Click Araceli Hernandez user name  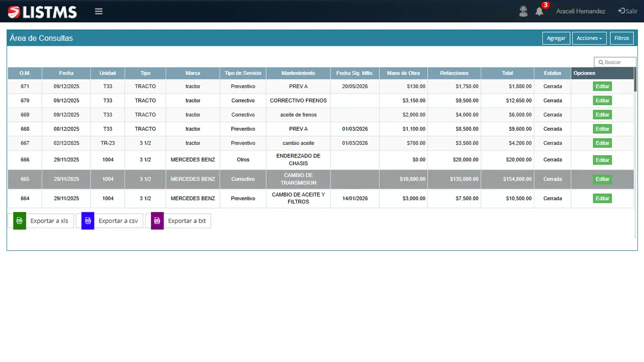click(x=581, y=11)
